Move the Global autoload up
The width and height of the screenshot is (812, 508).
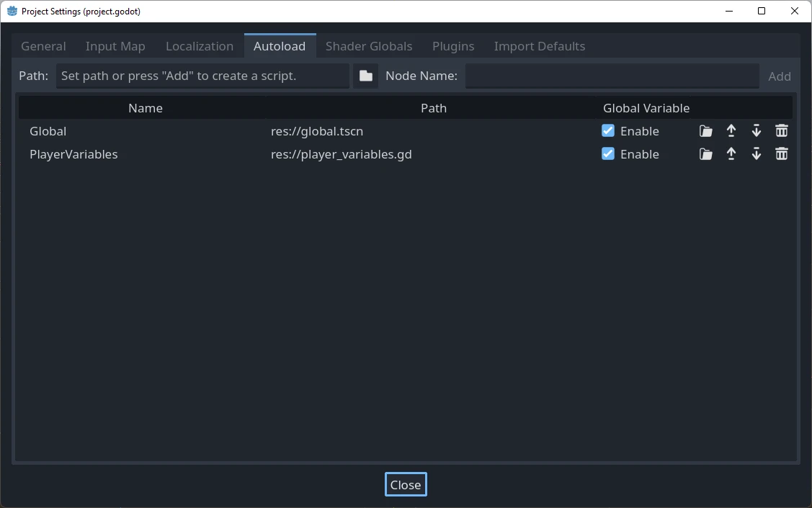pos(731,130)
